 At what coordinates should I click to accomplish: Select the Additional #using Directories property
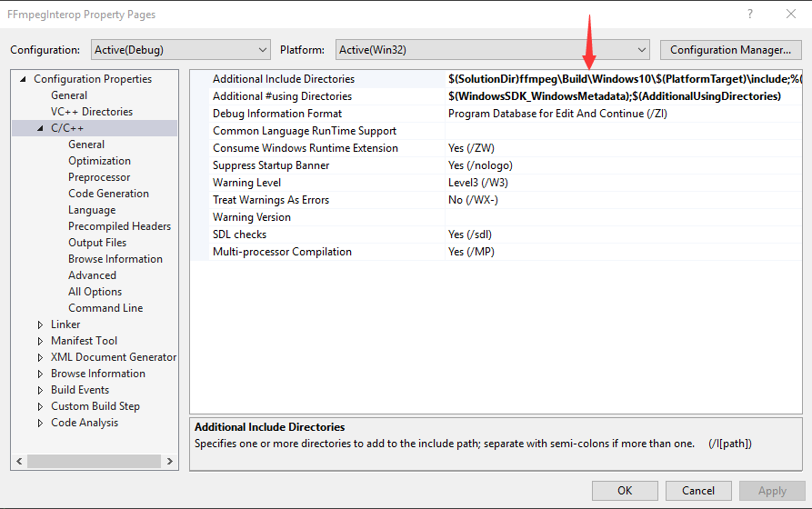tap(282, 96)
